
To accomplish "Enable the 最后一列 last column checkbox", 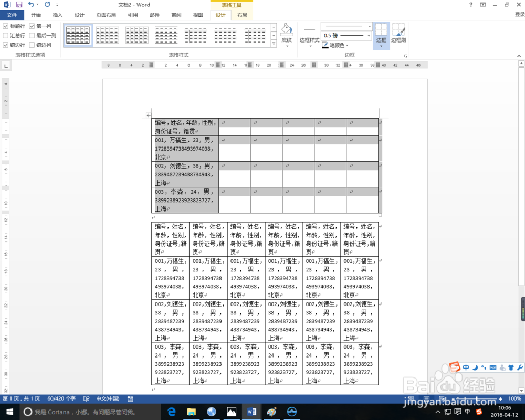I will (32, 36).
